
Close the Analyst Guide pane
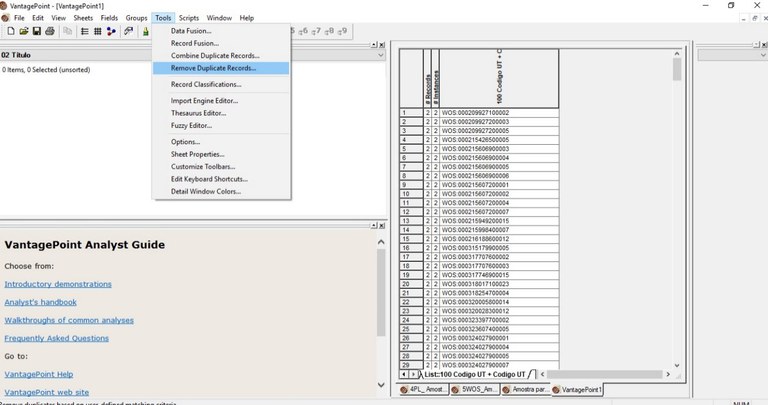coord(382,226)
